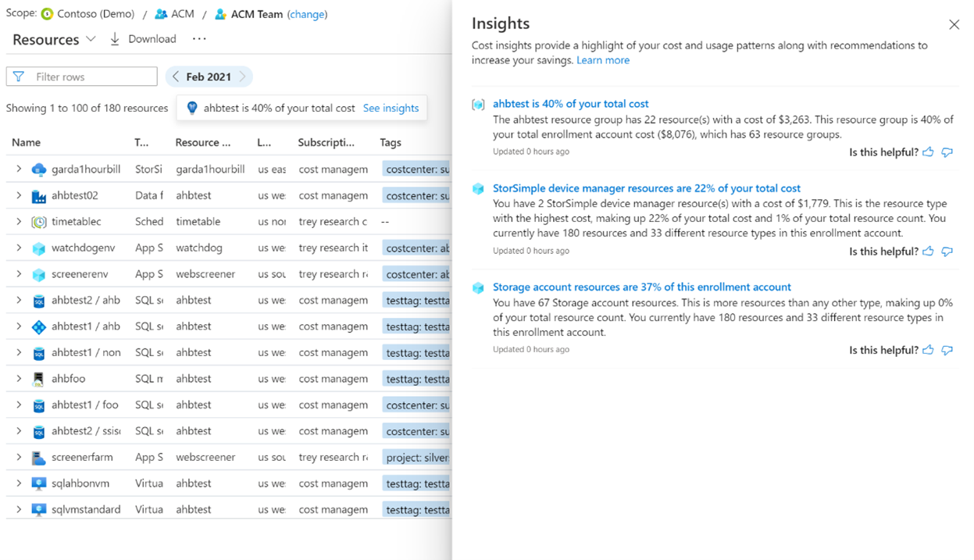This screenshot has width=974, height=560.
Task: Sort by the Tags column header
Action: (391, 143)
